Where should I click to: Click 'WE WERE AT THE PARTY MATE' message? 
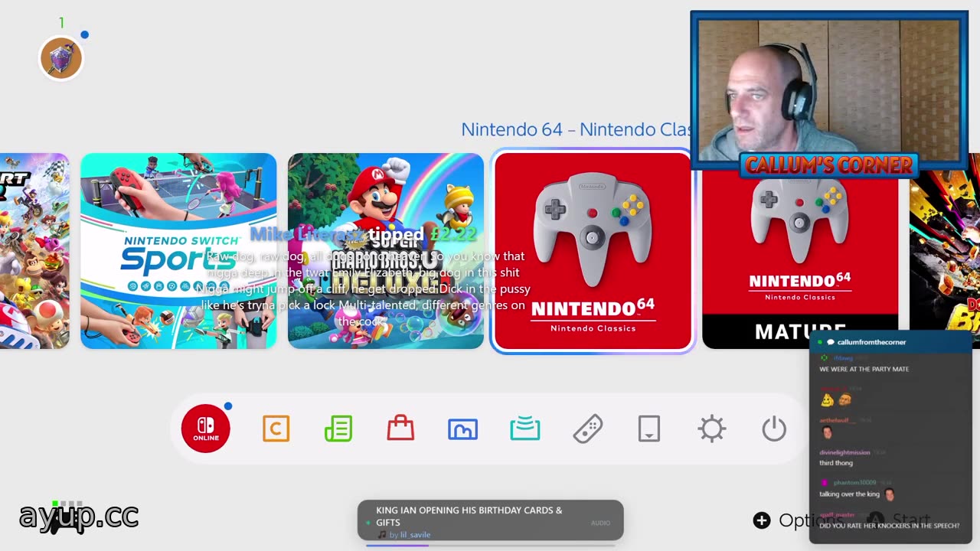pos(864,369)
